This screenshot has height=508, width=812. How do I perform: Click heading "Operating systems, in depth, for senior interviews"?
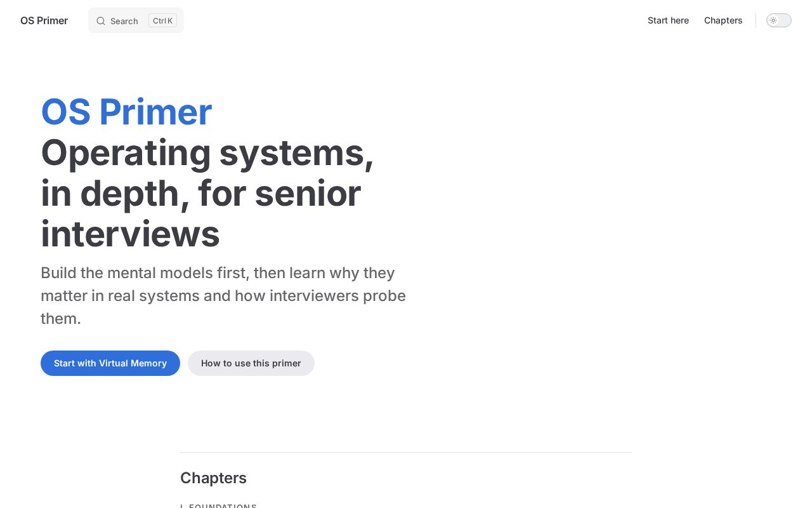(x=207, y=193)
